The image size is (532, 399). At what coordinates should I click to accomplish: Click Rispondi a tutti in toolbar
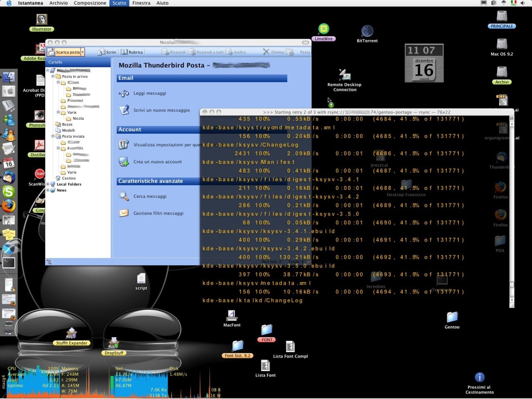click(x=206, y=52)
